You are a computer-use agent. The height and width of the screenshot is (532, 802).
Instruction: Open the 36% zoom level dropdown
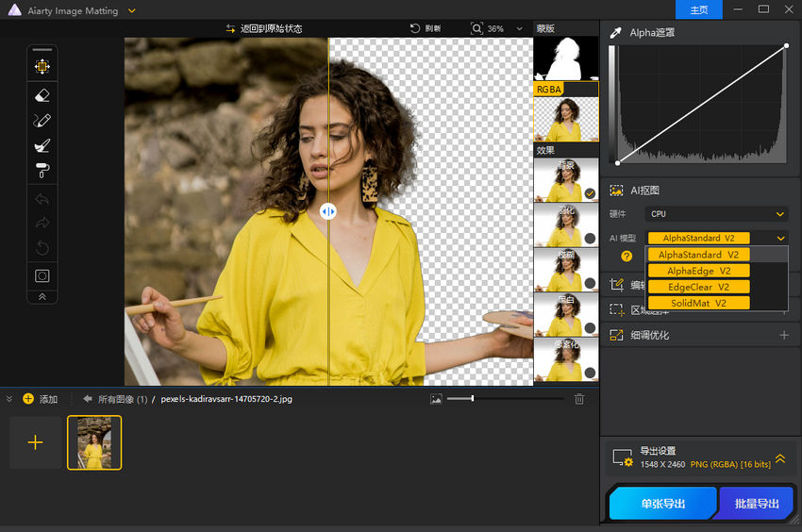click(x=518, y=29)
